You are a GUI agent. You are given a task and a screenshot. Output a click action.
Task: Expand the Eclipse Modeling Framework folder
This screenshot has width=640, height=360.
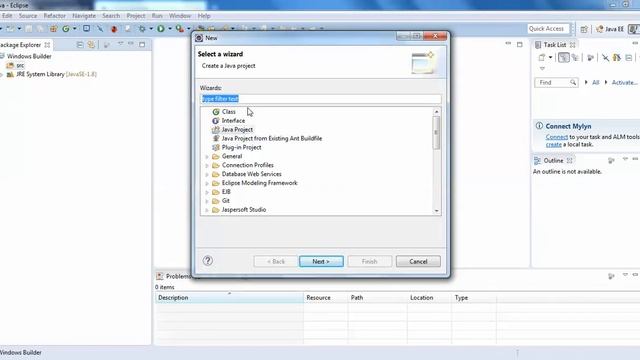pyautogui.click(x=207, y=184)
